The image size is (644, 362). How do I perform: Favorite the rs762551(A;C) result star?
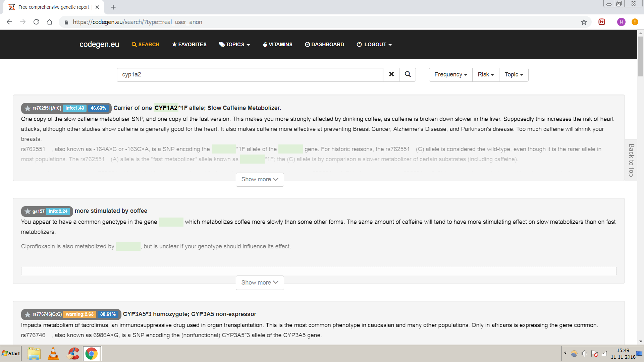tap(28, 108)
